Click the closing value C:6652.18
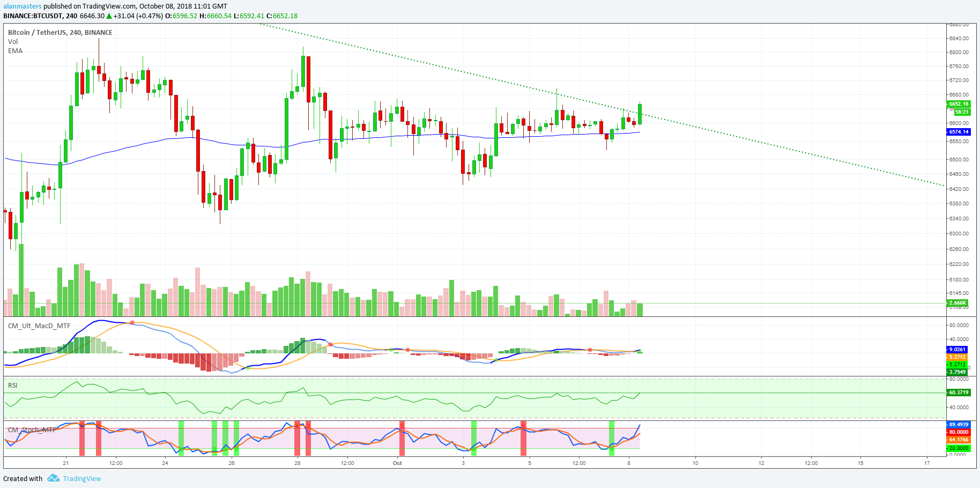 pyautogui.click(x=282, y=16)
